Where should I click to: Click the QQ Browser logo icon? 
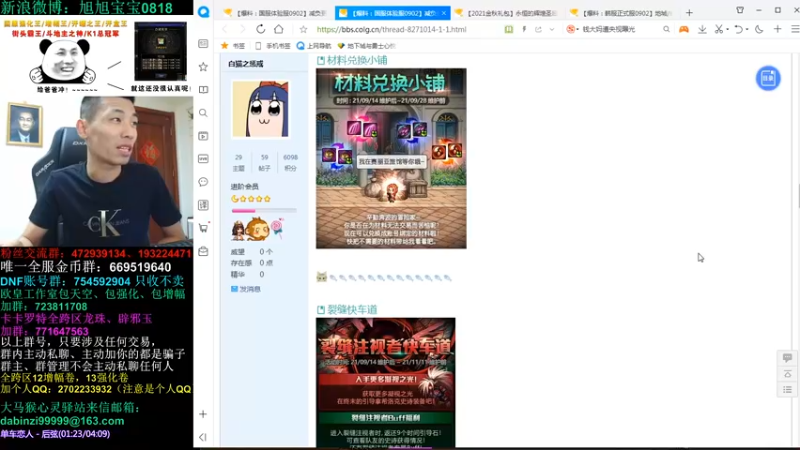coord(204,12)
